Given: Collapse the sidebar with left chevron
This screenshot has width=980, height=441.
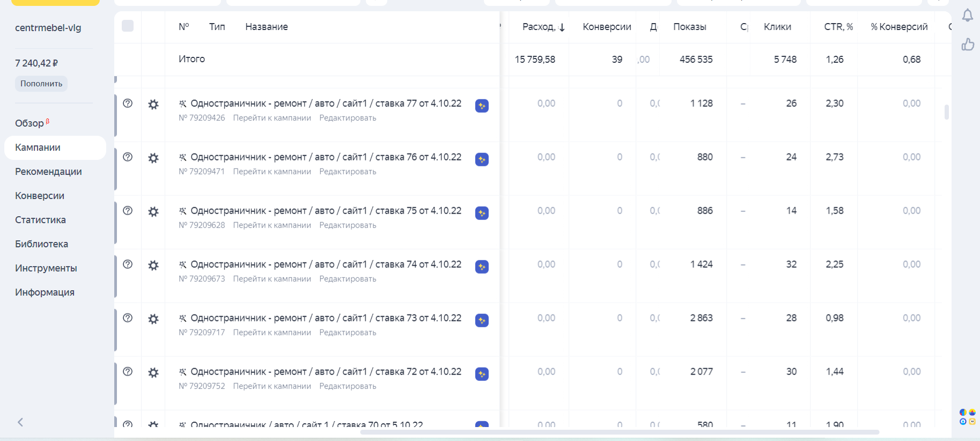Looking at the screenshot, I should point(20,422).
